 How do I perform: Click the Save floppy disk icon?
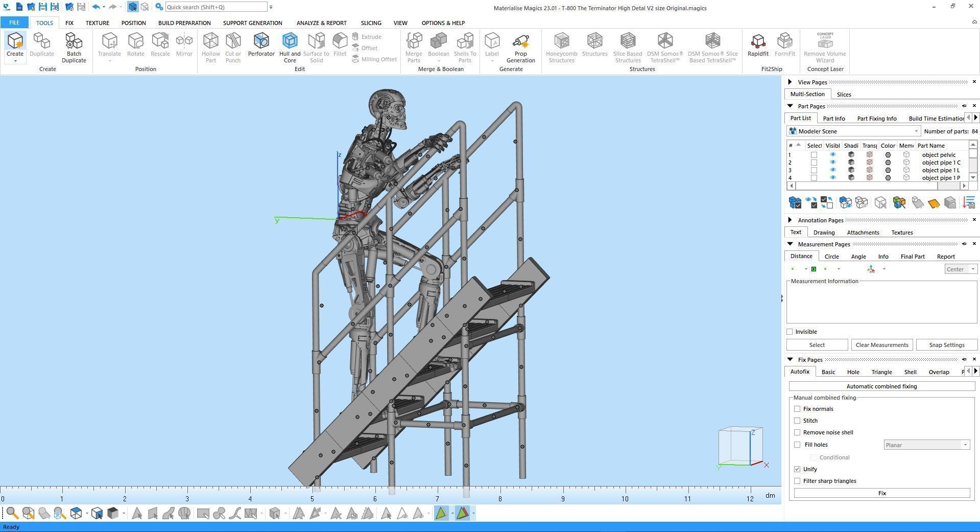[43, 7]
